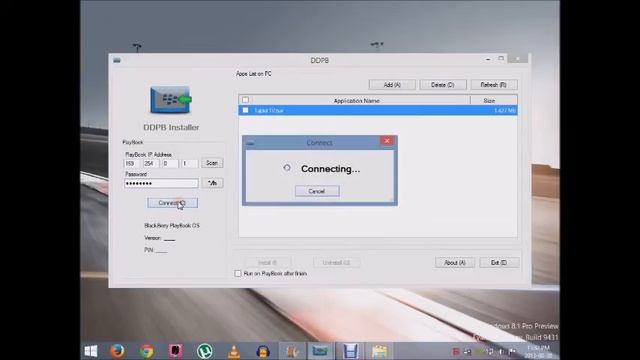Tick the select-all checkbox in list header
The width and height of the screenshot is (640, 360).
click(245, 100)
